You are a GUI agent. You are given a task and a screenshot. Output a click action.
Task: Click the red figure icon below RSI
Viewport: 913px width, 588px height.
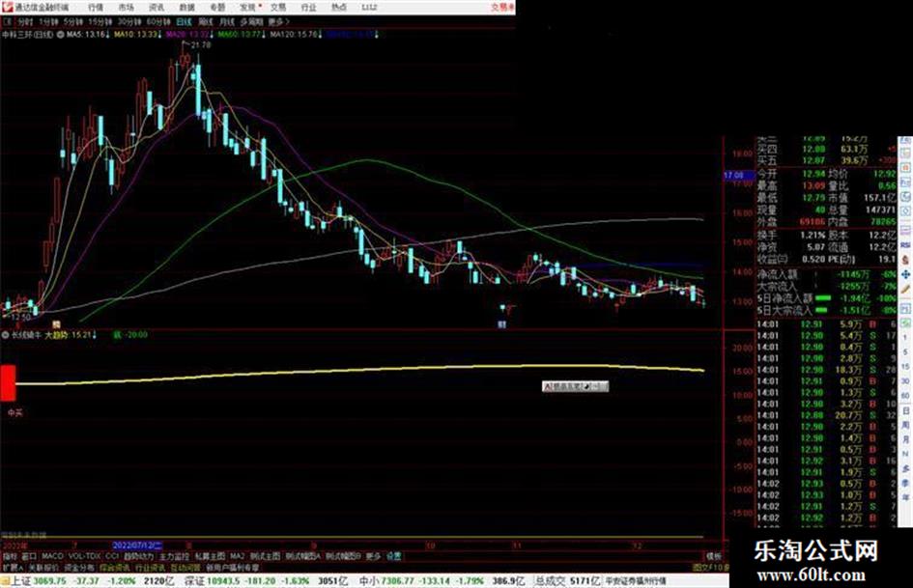point(905,259)
